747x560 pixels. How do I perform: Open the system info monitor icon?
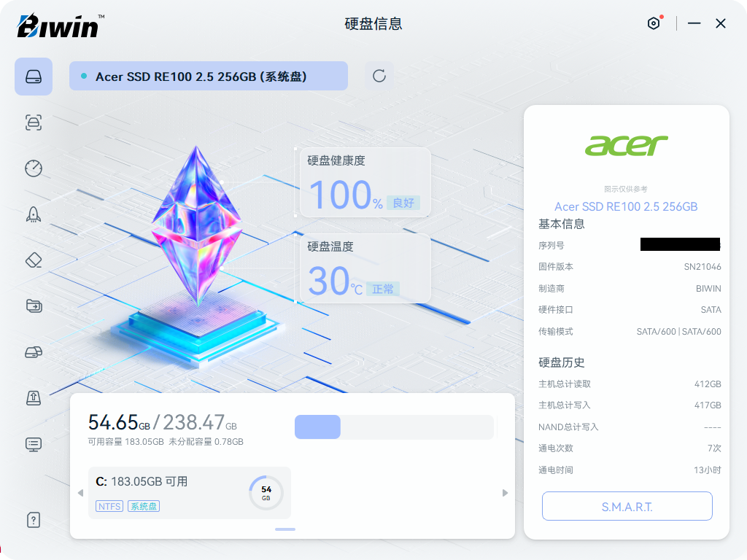point(34,444)
